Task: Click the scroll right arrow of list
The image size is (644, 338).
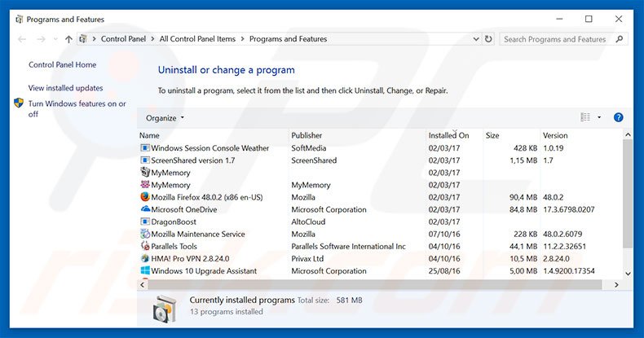Action: (616, 284)
